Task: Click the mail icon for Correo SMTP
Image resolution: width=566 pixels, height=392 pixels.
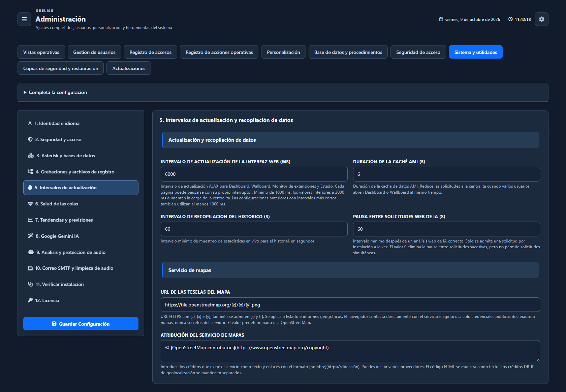Action: (30, 268)
